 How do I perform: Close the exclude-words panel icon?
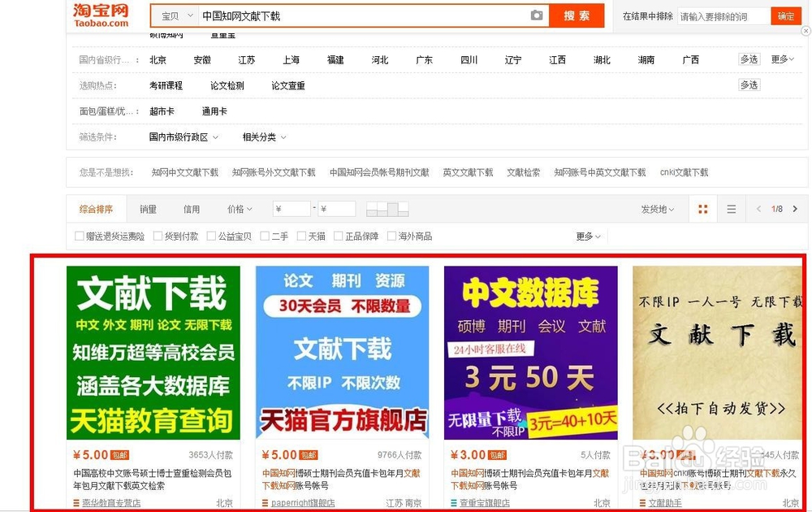pyautogui.click(x=806, y=31)
